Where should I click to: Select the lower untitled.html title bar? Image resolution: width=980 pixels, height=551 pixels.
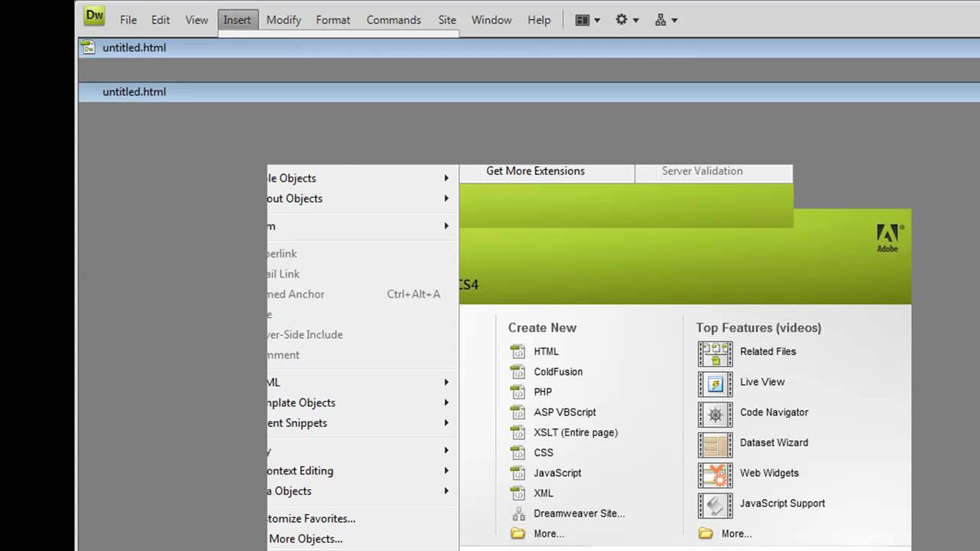pyautogui.click(x=528, y=92)
